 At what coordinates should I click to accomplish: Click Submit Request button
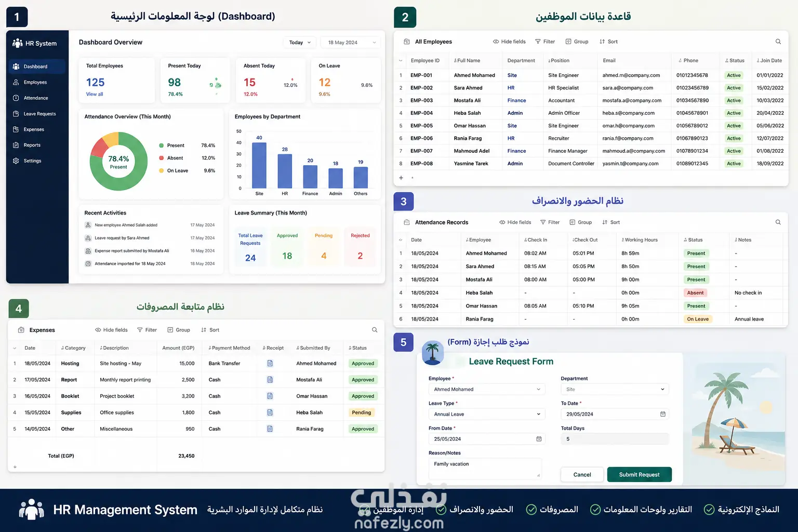click(639, 474)
